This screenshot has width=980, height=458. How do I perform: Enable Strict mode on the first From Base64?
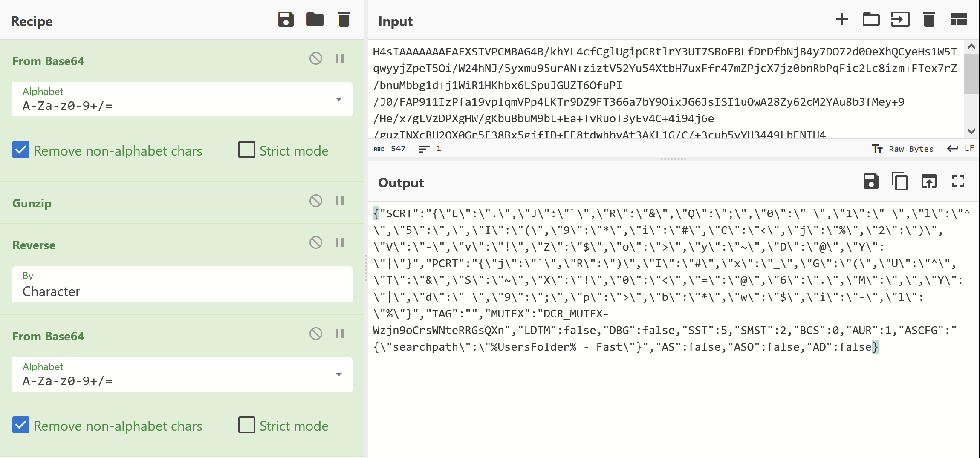[246, 150]
